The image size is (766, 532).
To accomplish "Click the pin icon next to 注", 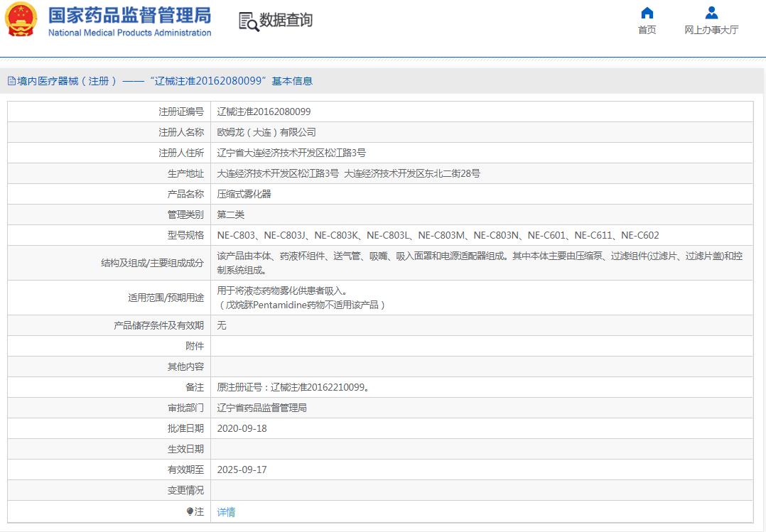I will [188, 511].
